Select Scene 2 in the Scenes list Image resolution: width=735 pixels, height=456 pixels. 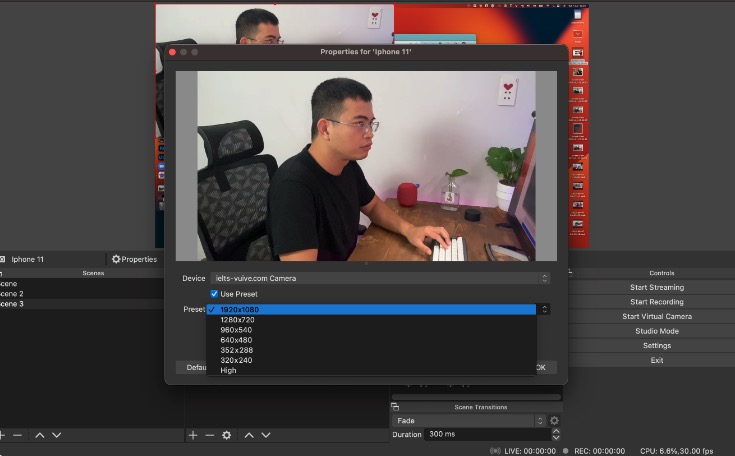tap(80, 294)
